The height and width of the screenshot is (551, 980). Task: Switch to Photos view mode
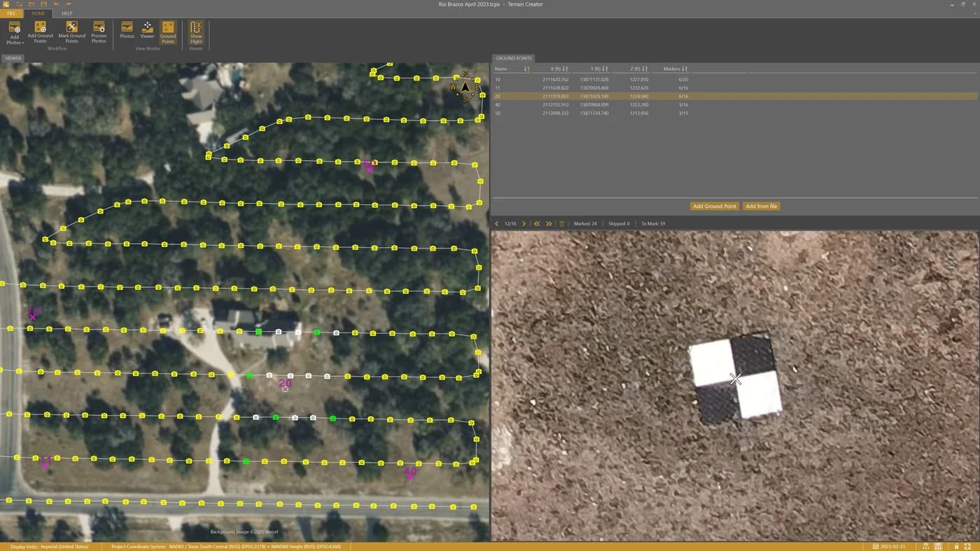127,30
